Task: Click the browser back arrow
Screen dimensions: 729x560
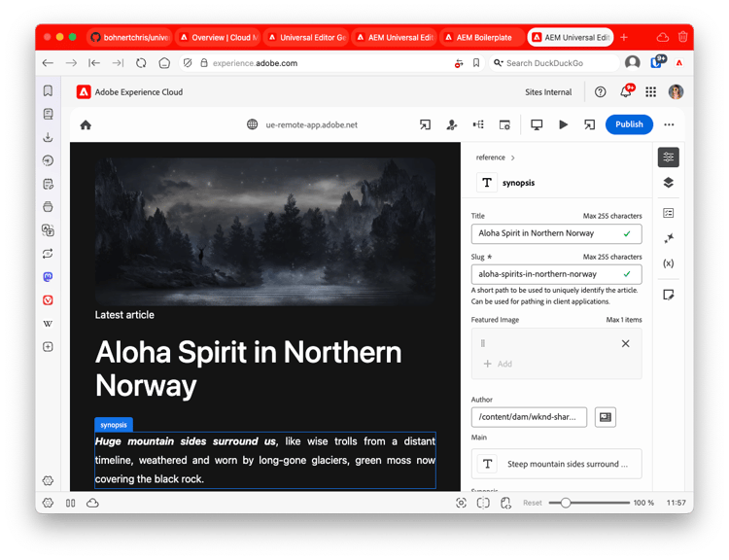Action: 48,63
